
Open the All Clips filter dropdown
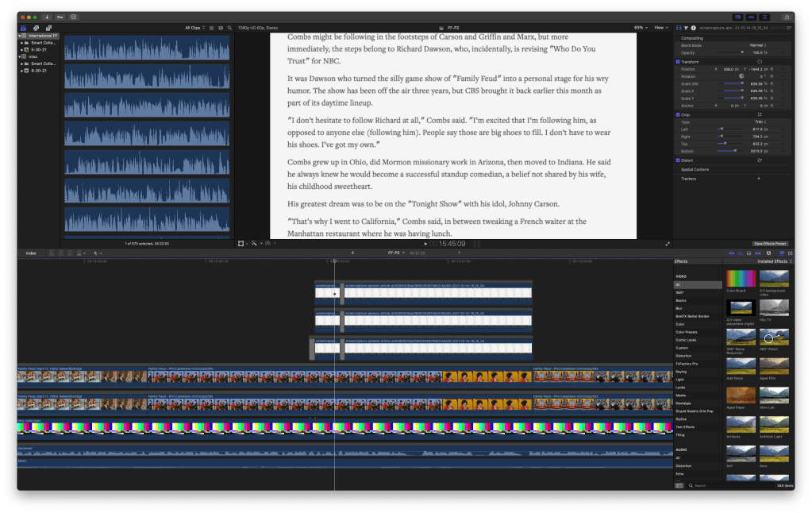(x=194, y=28)
